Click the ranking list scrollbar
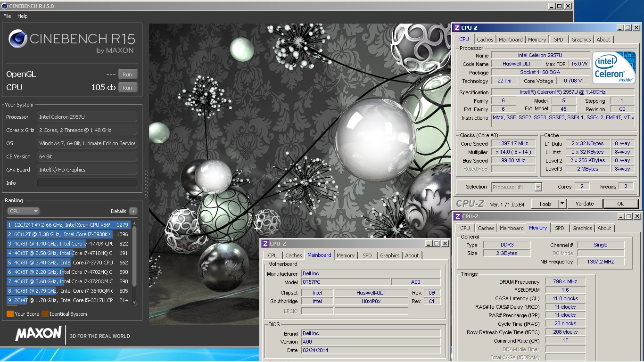The width and height of the screenshot is (644, 362). pyautogui.click(x=134, y=256)
